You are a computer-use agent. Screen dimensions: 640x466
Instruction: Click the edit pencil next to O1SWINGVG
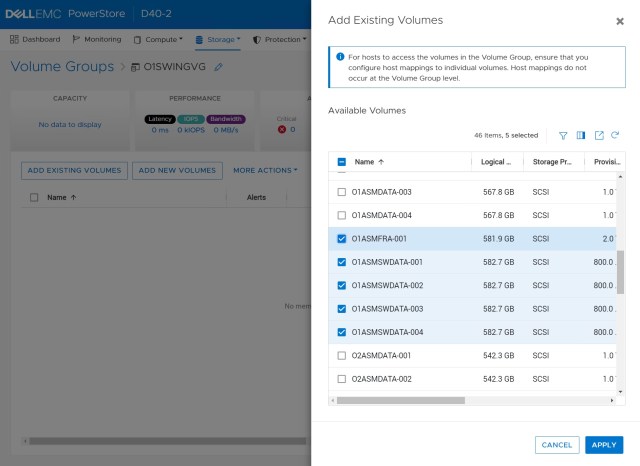[219, 67]
